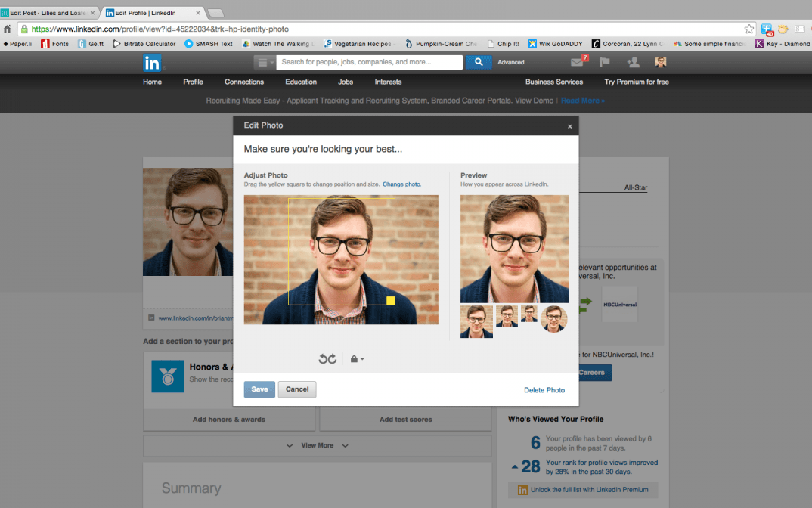Image resolution: width=812 pixels, height=508 pixels.
Task: Open the 6 profile views count
Action: 535,443
